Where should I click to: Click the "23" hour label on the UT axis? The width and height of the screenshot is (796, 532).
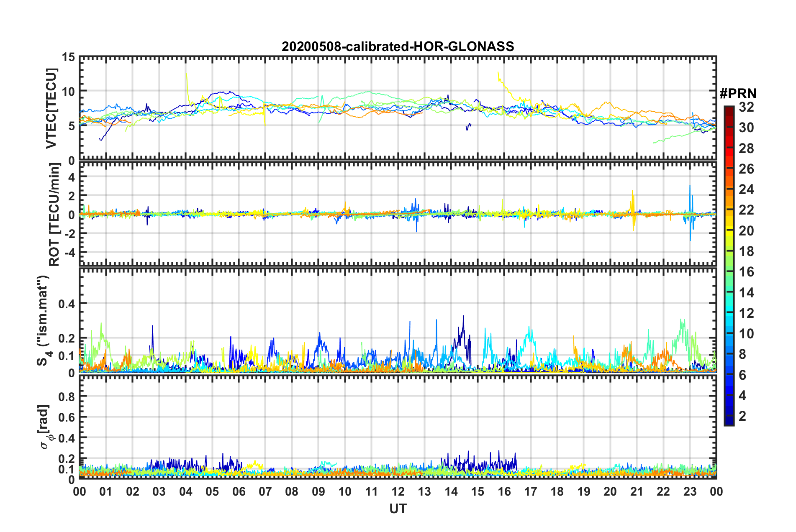690,491
